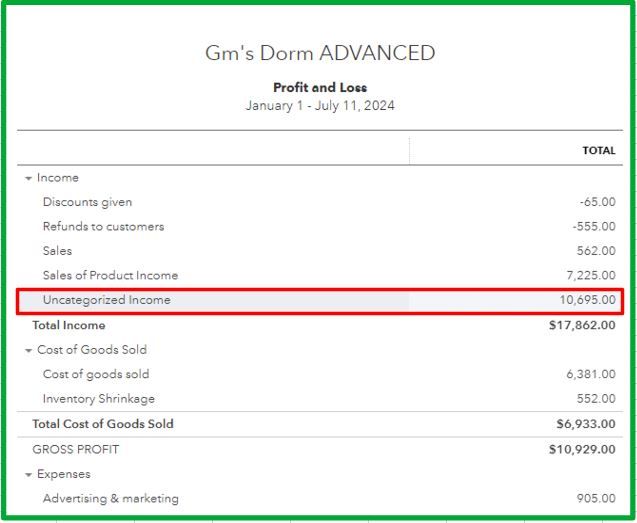Click the Total Cost of Goods Sold label
This screenshot has height=523, width=637.
[103, 424]
